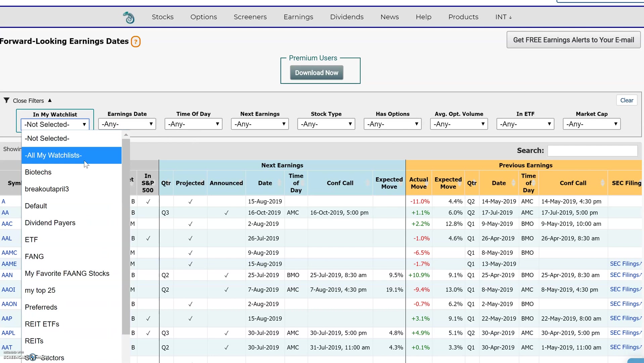The height and width of the screenshot is (363, 644).
Task: Open the Screeners menu
Action: [250, 17]
